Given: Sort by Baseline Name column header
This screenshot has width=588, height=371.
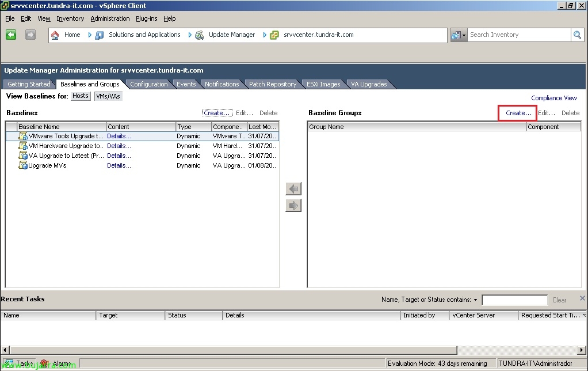Looking at the screenshot, I should [x=62, y=127].
